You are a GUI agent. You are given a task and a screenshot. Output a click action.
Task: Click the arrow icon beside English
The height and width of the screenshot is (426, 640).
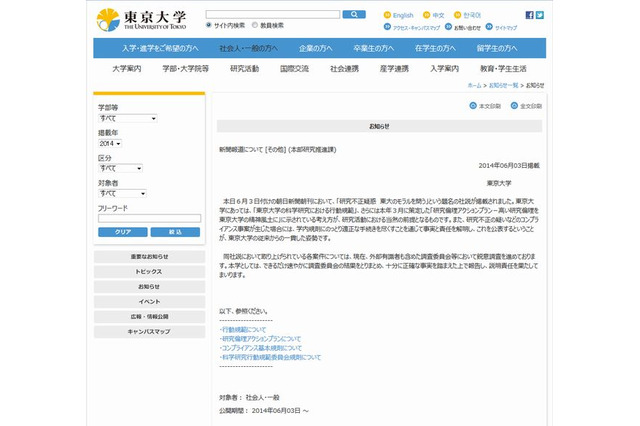[x=387, y=15]
